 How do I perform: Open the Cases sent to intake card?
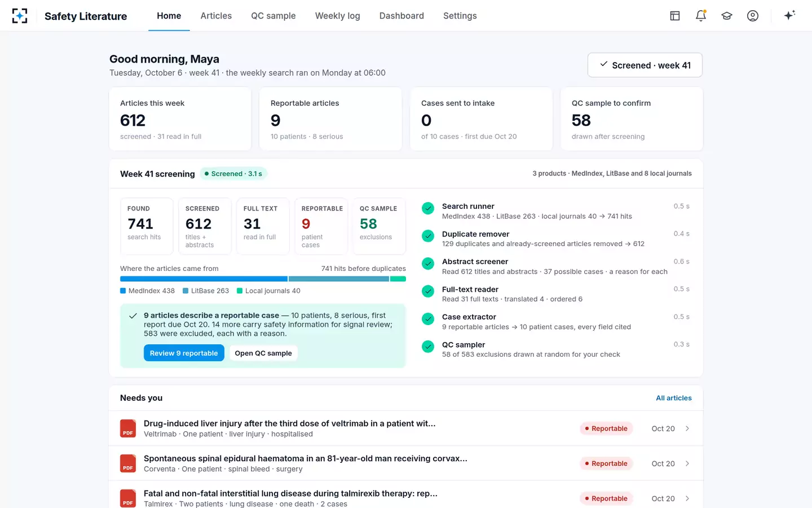pos(481,119)
